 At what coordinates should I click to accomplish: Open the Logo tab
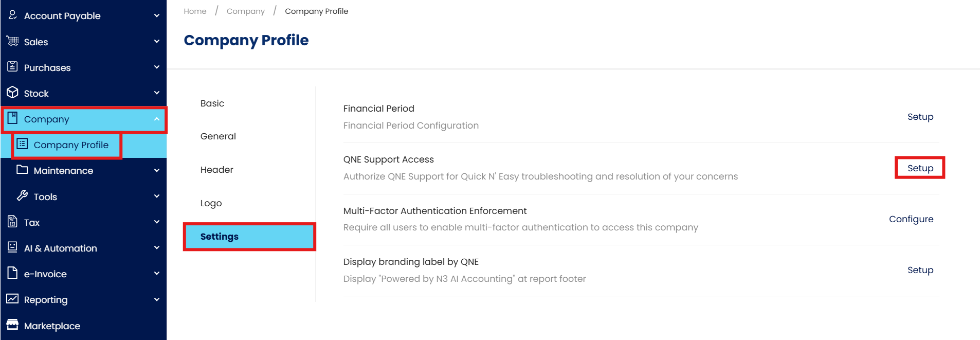211,203
